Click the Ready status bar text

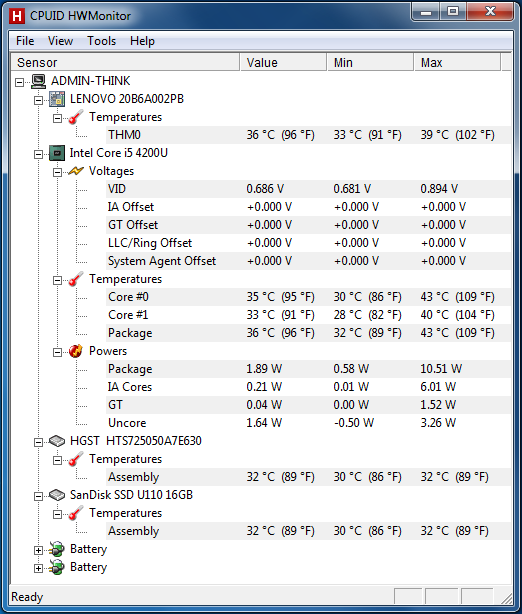(27, 597)
